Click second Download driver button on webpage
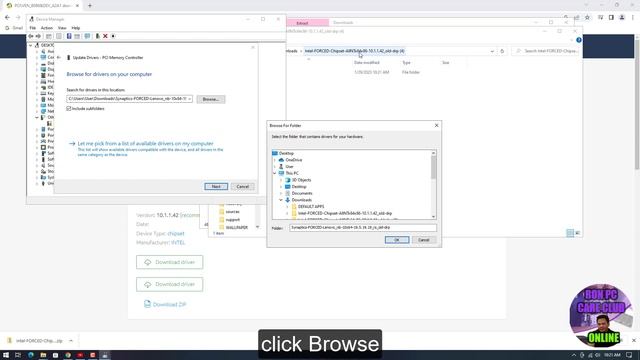The image size is (640, 360). coord(169,284)
